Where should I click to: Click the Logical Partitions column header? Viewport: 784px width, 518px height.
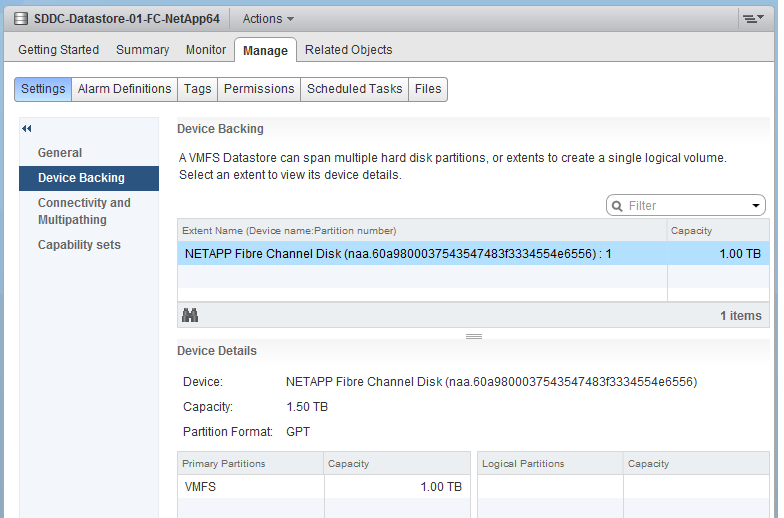tap(550, 464)
